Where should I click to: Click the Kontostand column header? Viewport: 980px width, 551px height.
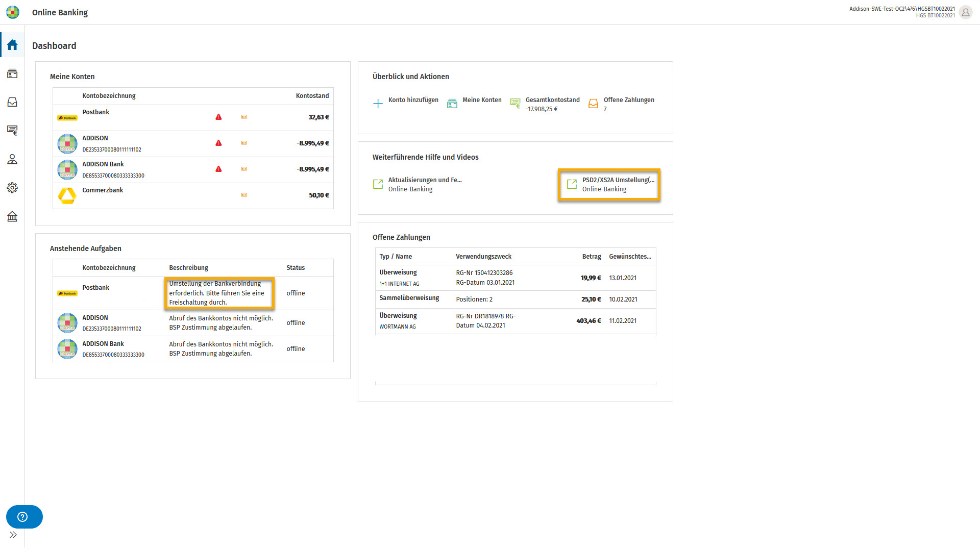[x=312, y=96]
